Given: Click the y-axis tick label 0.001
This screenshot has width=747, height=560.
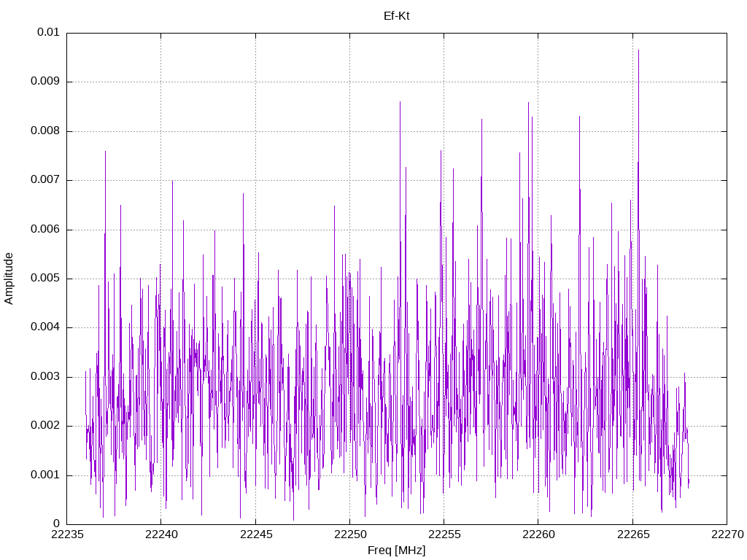Looking at the screenshot, I should [x=45, y=475].
